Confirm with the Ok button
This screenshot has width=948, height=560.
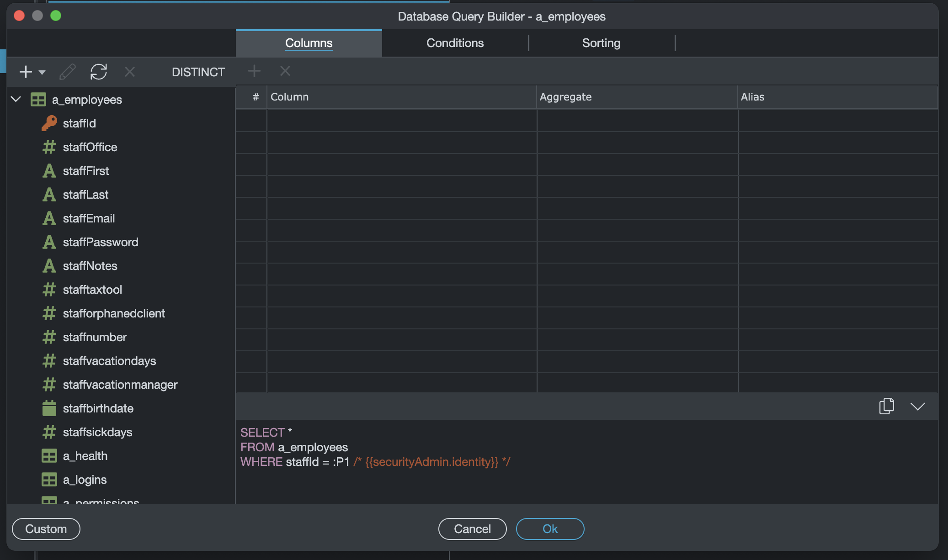550,528
